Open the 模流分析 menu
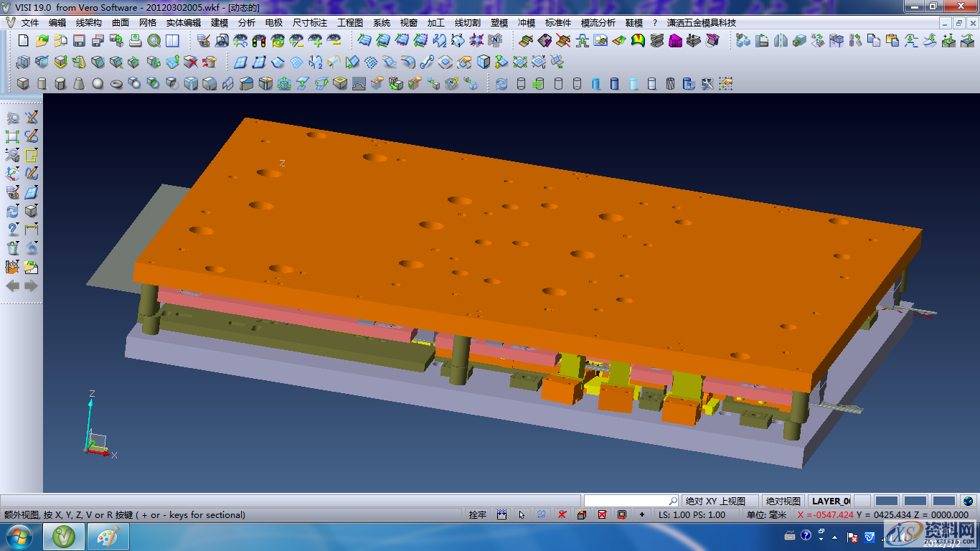The width and height of the screenshot is (980, 551). (598, 23)
